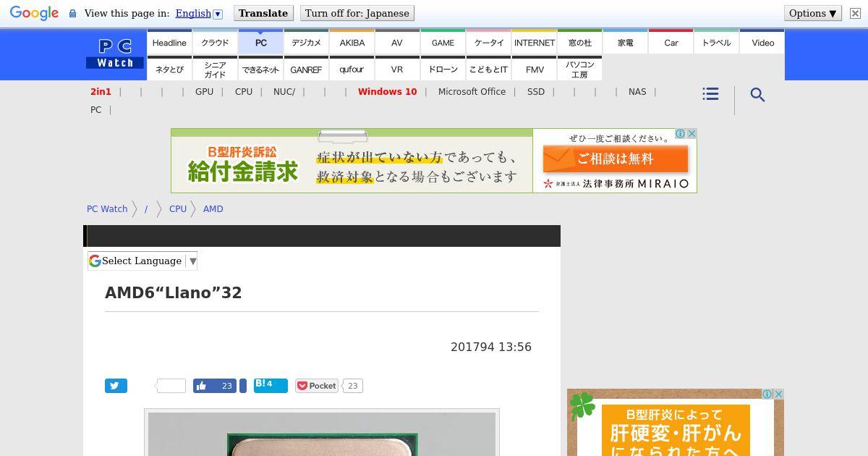This screenshot has height=456, width=868.
Task: Open the AKIBA tab
Action: point(352,43)
